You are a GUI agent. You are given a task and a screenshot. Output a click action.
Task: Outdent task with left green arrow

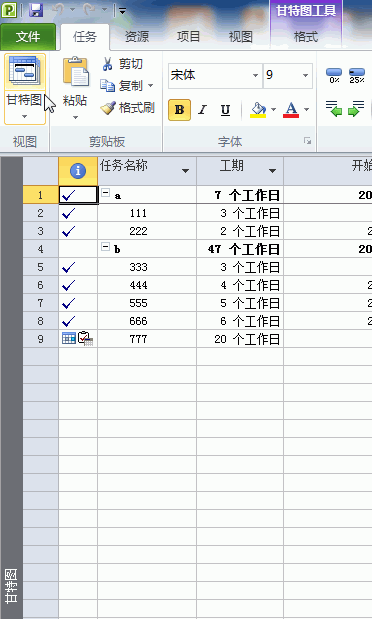click(x=334, y=109)
